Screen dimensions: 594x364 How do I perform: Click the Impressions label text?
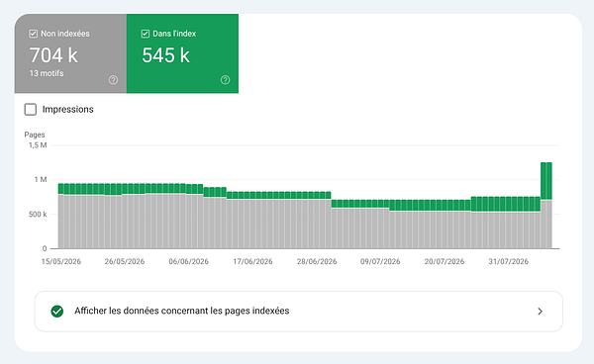click(x=67, y=110)
